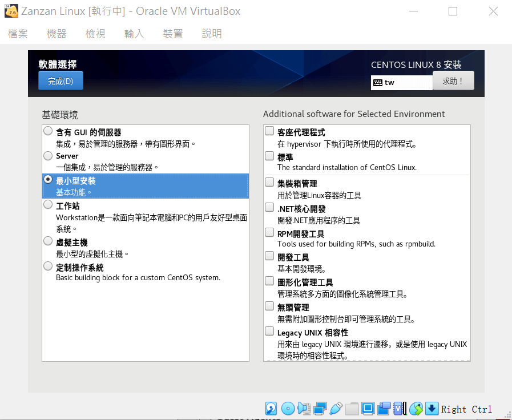
Task: Click the 'Right Ctrl' host key label
Action: click(x=466, y=409)
